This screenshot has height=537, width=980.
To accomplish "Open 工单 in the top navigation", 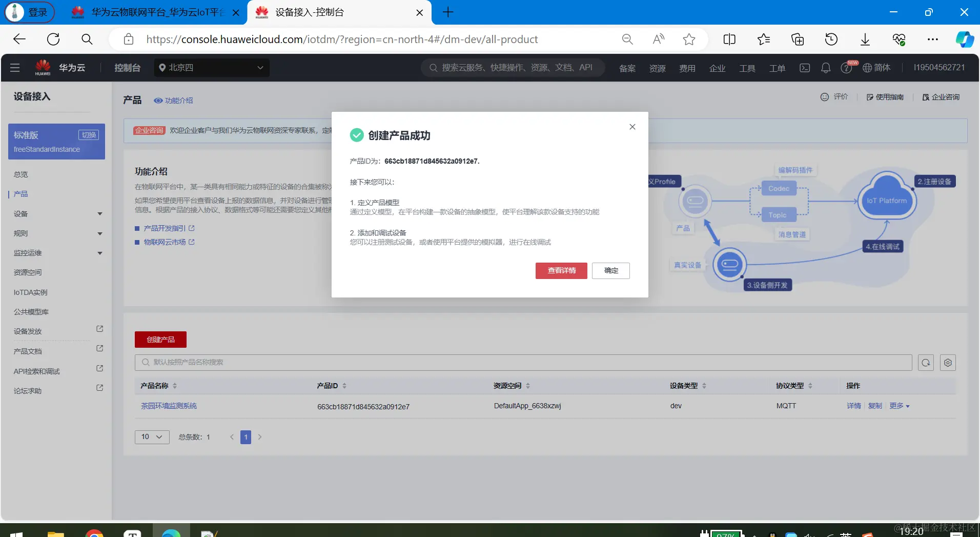I will click(777, 68).
